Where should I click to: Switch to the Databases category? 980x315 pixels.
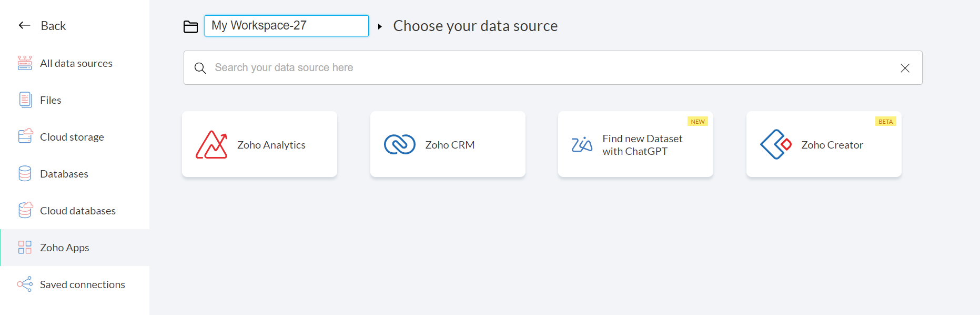click(x=64, y=174)
